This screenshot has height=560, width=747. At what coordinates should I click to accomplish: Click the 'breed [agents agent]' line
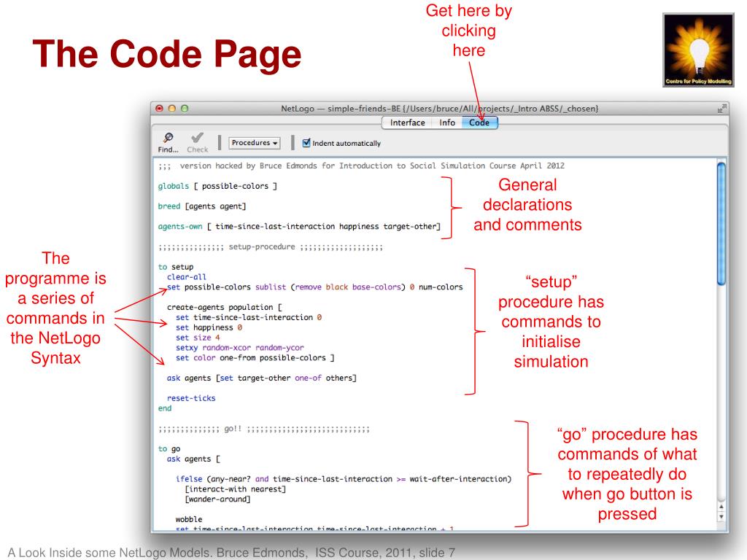(202, 206)
